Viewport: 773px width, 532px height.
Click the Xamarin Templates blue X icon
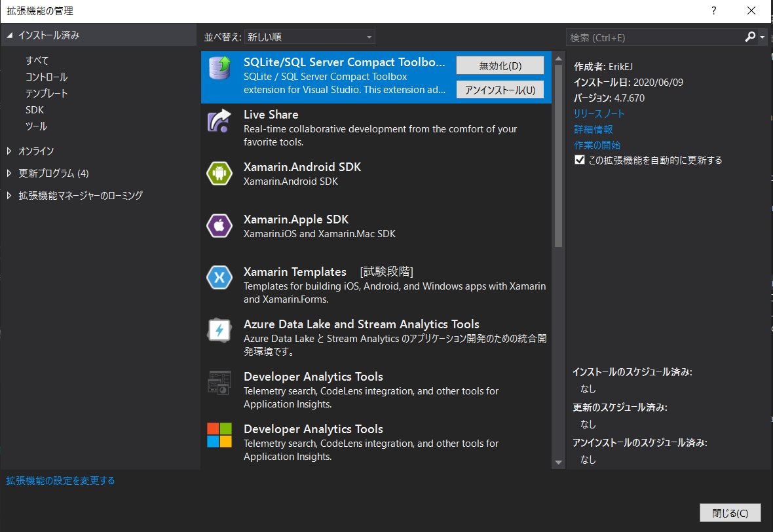(219, 278)
